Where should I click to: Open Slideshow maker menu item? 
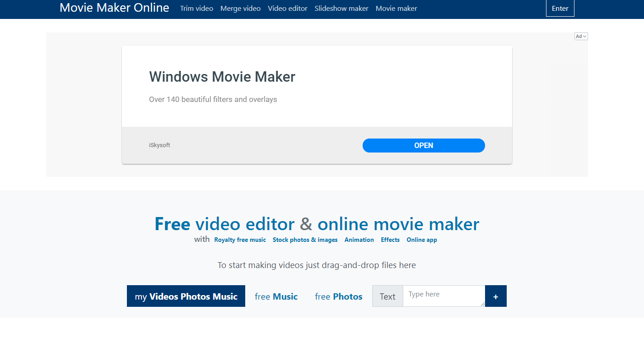click(341, 8)
